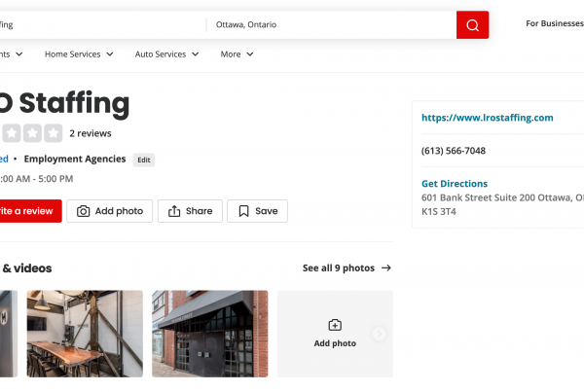This screenshot has width=584, height=392.
Task: Click the Employment Agencies category link
Action: click(x=75, y=159)
